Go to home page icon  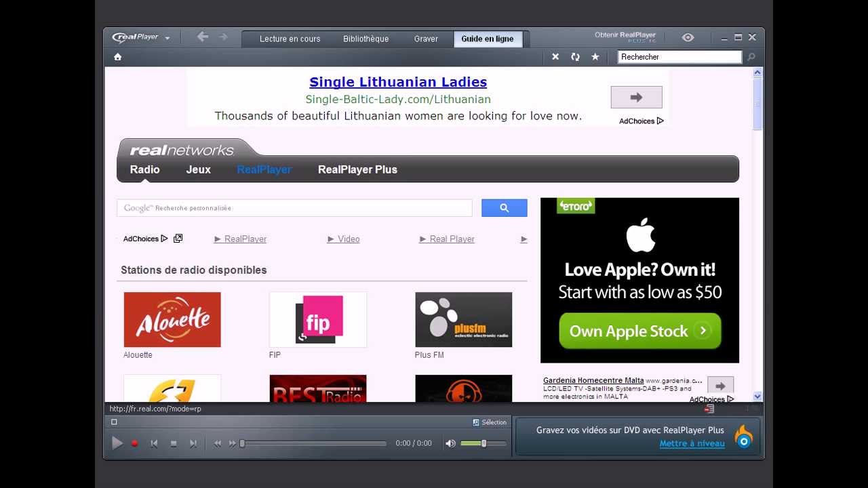[117, 57]
